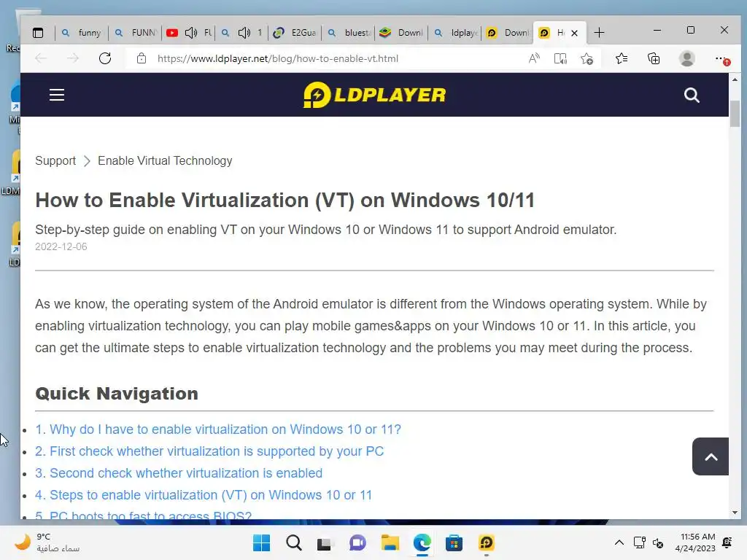This screenshot has height=560, width=747.
Task: Switch to the 'funny' search tab
Action: point(82,33)
